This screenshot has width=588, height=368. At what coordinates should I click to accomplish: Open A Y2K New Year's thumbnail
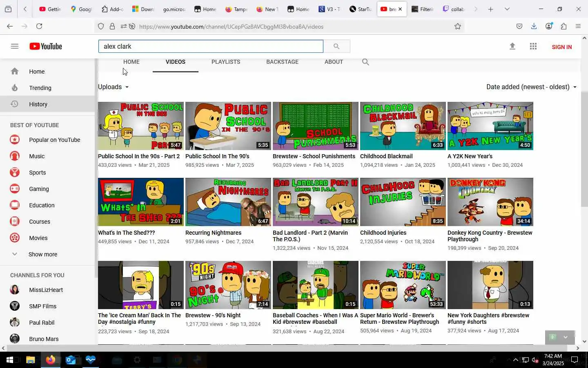pyautogui.click(x=490, y=126)
